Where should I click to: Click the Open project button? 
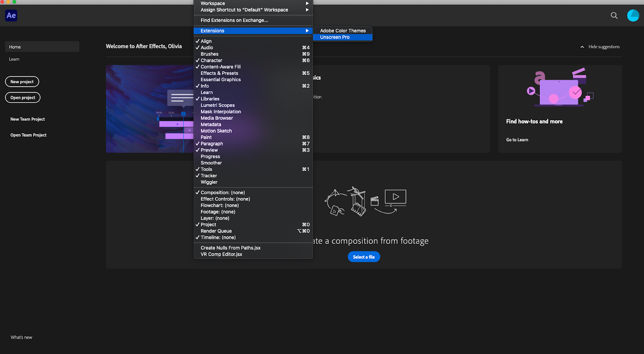point(23,98)
